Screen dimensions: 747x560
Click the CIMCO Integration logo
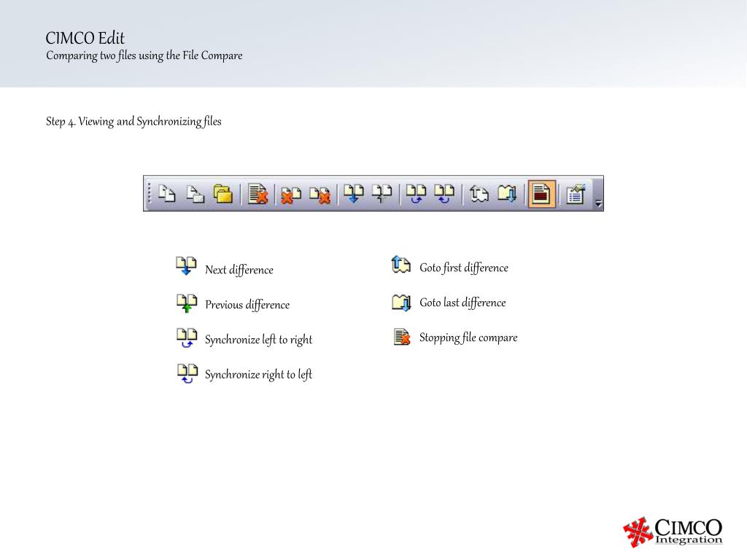[x=673, y=532]
